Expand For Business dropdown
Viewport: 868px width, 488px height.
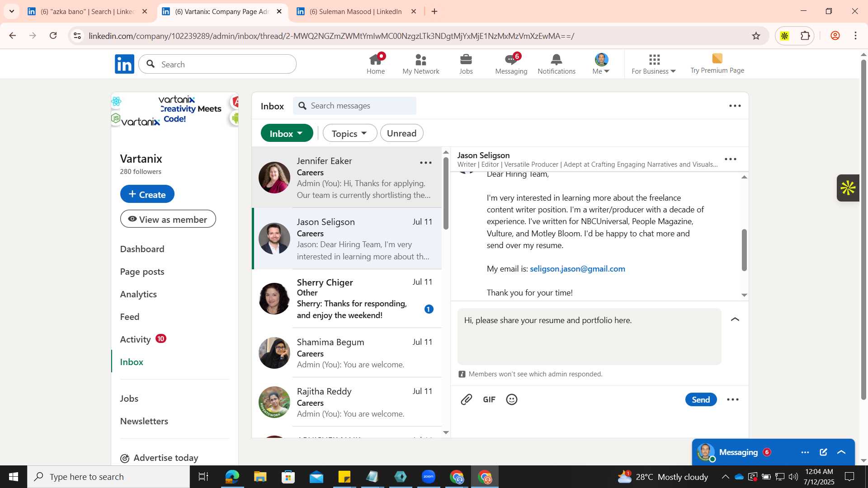click(x=654, y=64)
